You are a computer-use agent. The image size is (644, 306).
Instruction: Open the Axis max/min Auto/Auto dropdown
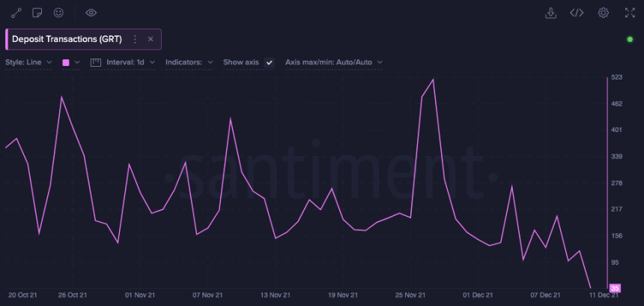333,62
